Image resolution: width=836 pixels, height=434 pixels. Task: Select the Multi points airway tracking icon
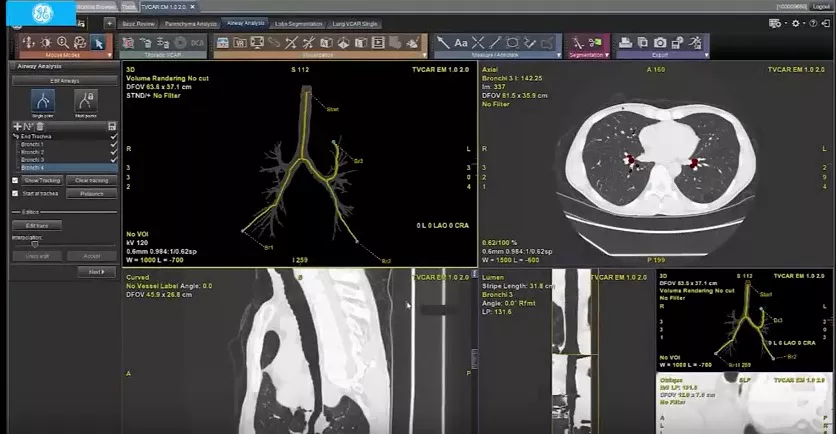(86, 101)
